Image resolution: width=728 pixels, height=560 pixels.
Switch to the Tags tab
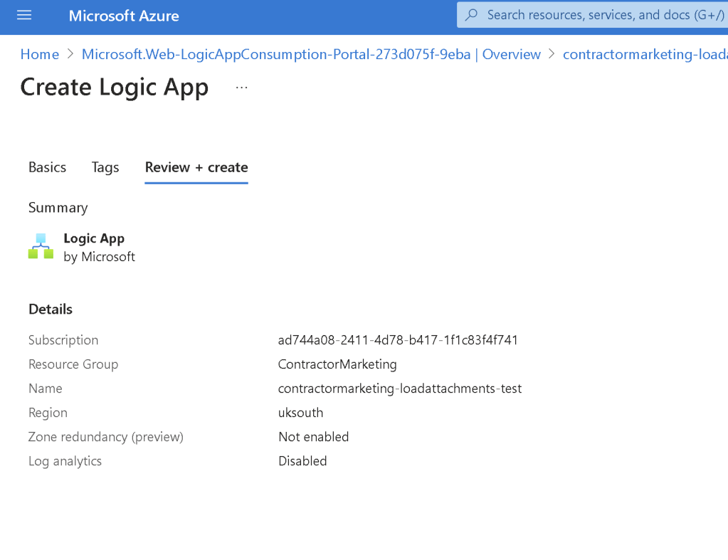click(105, 167)
